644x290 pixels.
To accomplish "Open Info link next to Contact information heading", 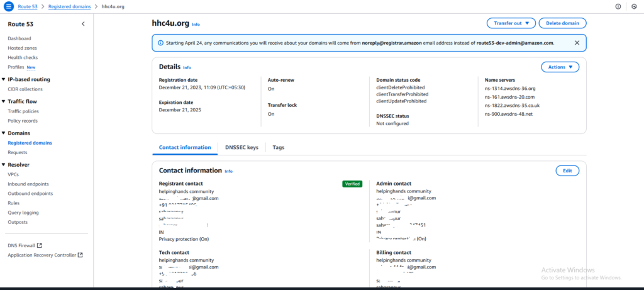I will 228,171.
